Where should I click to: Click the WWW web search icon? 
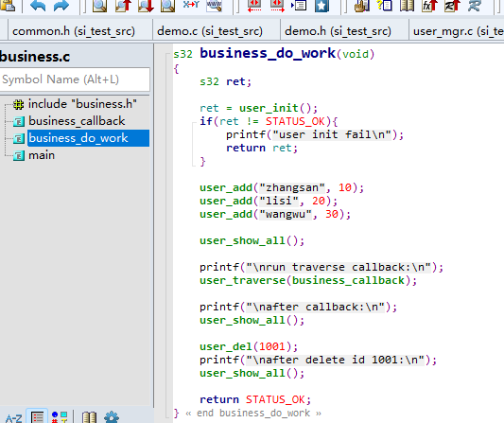pyautogui.click(x=214, y=6)
